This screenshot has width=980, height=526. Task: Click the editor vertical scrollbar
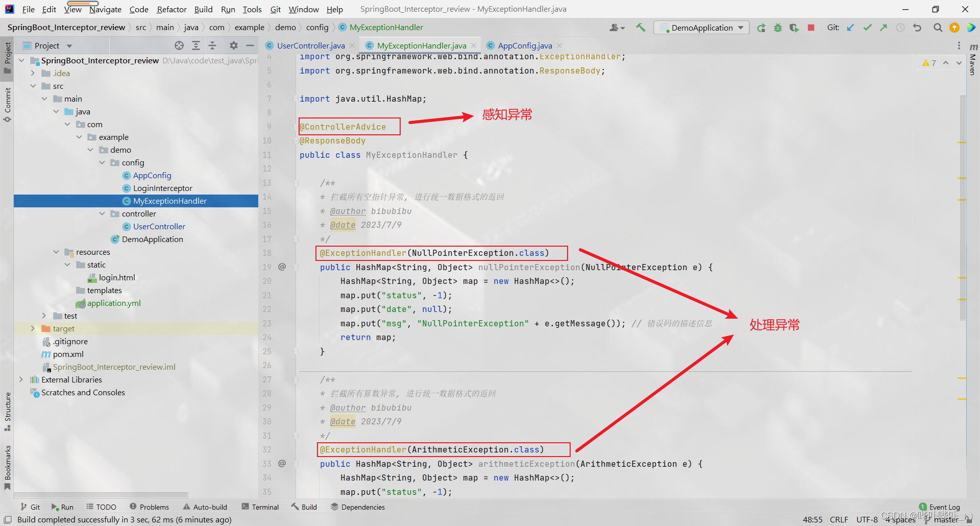coord(963,207)
